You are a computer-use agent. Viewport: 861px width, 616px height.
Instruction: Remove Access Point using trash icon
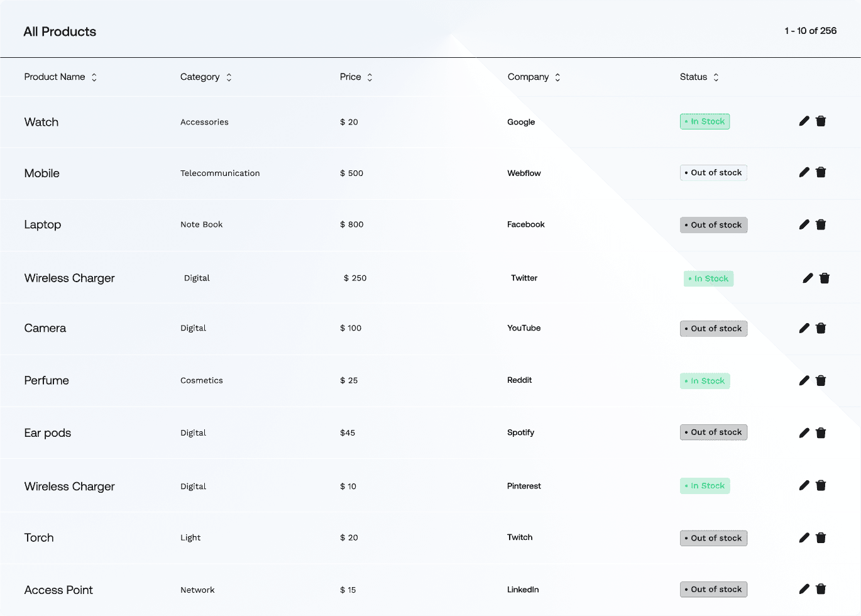821,589
